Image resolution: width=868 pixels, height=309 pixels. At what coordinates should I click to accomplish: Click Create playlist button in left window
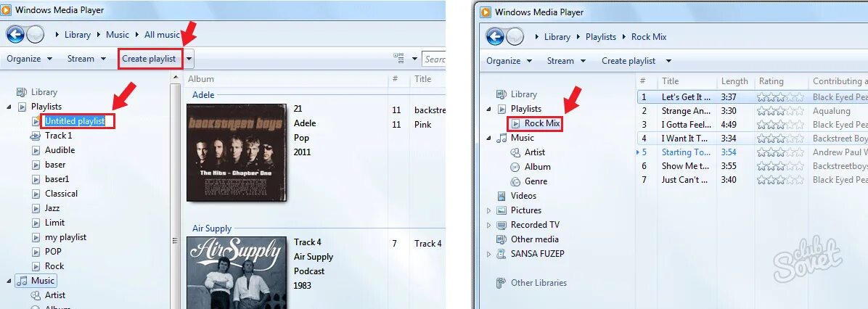149,59
